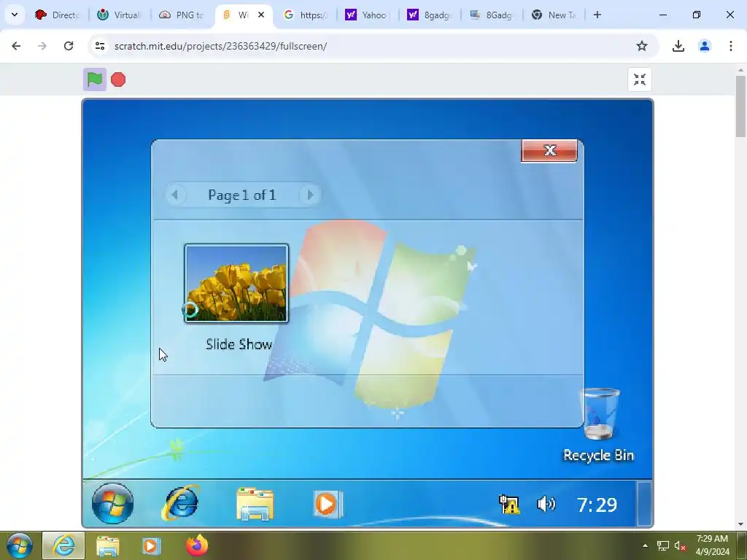Go to the previous gadget page arrow
747x560 pixels.
(x=175, y=195)
